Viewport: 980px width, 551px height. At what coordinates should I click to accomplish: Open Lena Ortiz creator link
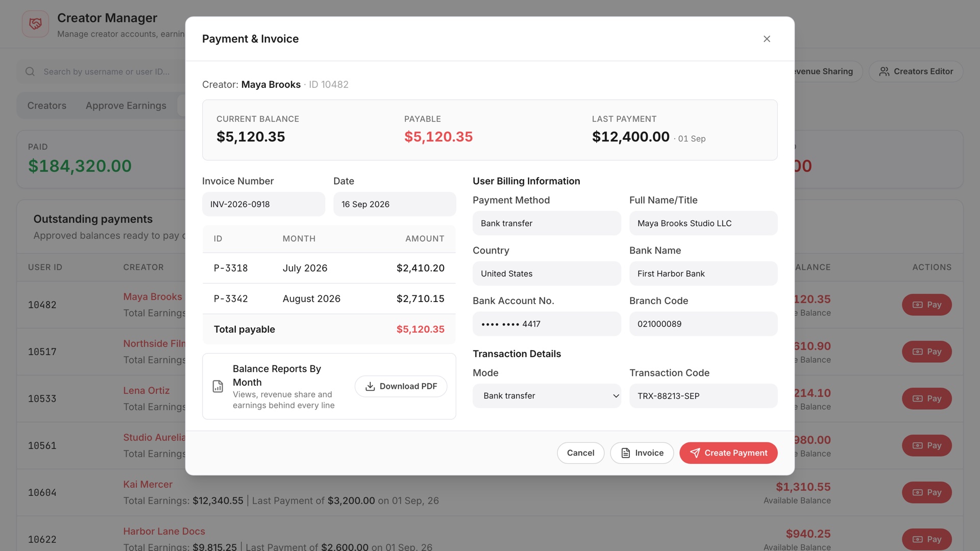click(x=146, y=390)
